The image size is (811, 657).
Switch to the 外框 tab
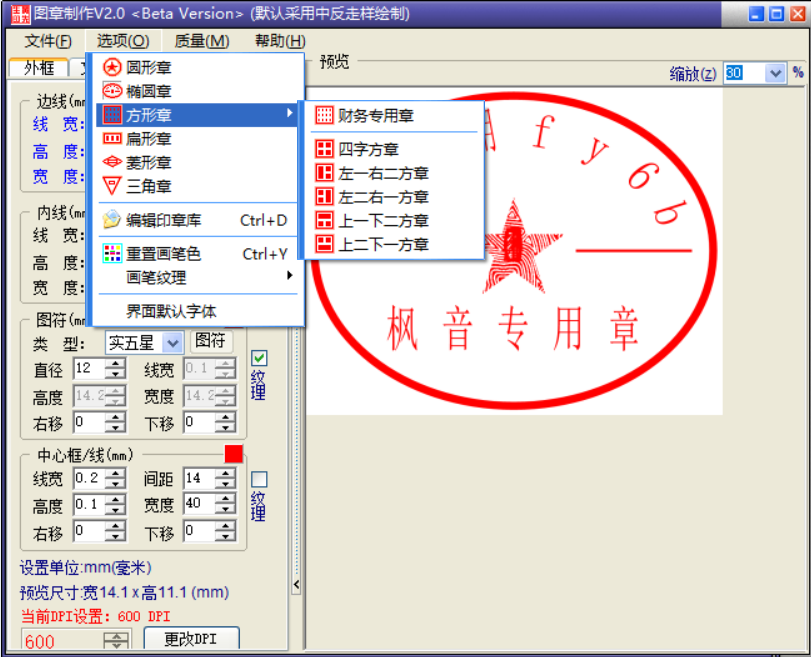click(x=36, y=68)
